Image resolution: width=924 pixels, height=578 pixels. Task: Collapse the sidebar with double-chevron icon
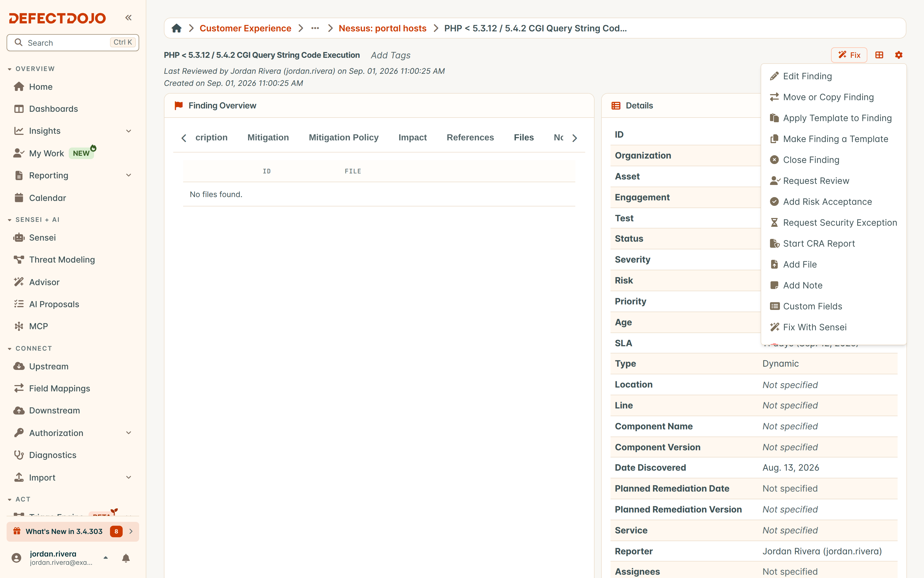coord(128,18)
